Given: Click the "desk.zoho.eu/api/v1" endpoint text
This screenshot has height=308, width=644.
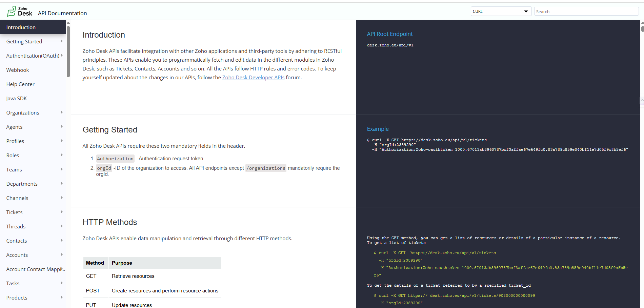Looking at the screenshot, I should (390, 45).
